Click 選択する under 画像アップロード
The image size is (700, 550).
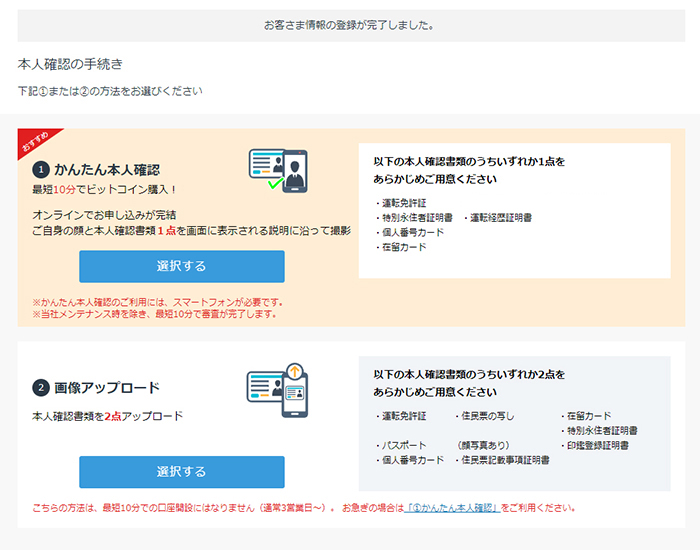(181, 471)
